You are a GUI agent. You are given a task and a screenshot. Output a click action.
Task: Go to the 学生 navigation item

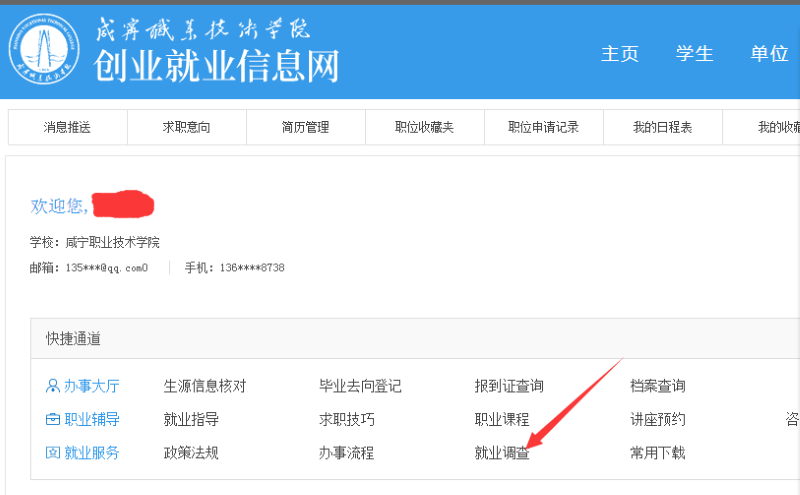[694, 54]
